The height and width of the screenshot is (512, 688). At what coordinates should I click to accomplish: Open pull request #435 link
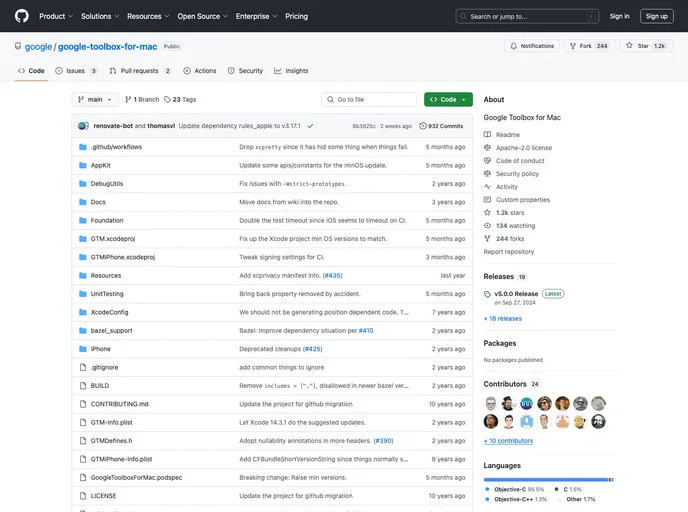[333, 276]
